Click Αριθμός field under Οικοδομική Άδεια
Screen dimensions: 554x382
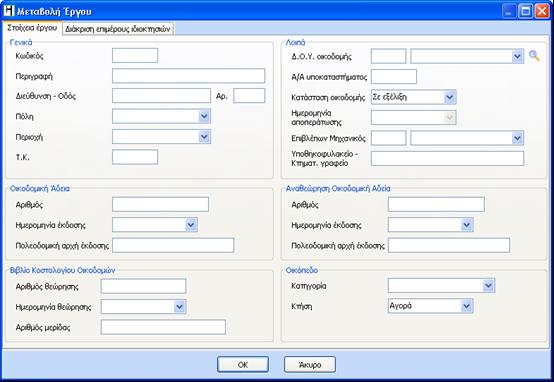160,204
